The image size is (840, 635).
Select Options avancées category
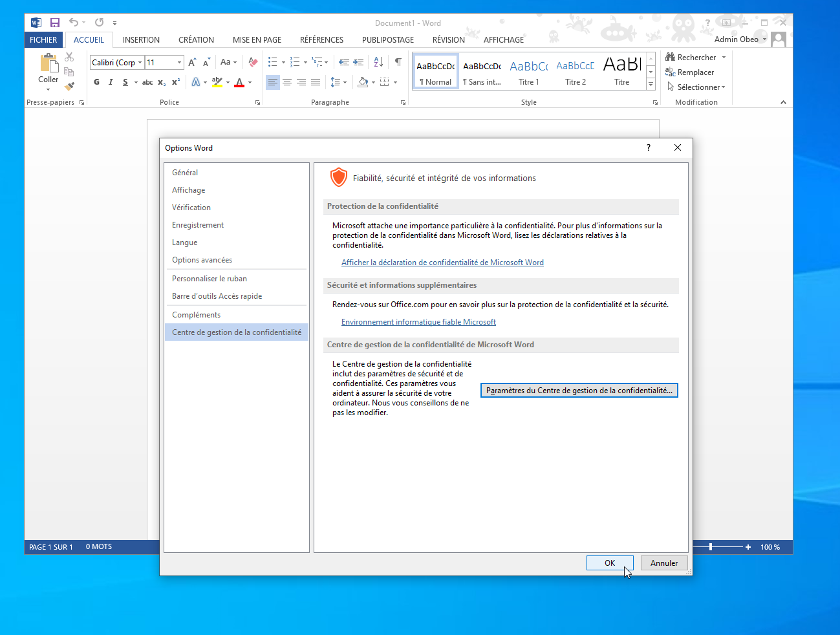click(237, 260)
